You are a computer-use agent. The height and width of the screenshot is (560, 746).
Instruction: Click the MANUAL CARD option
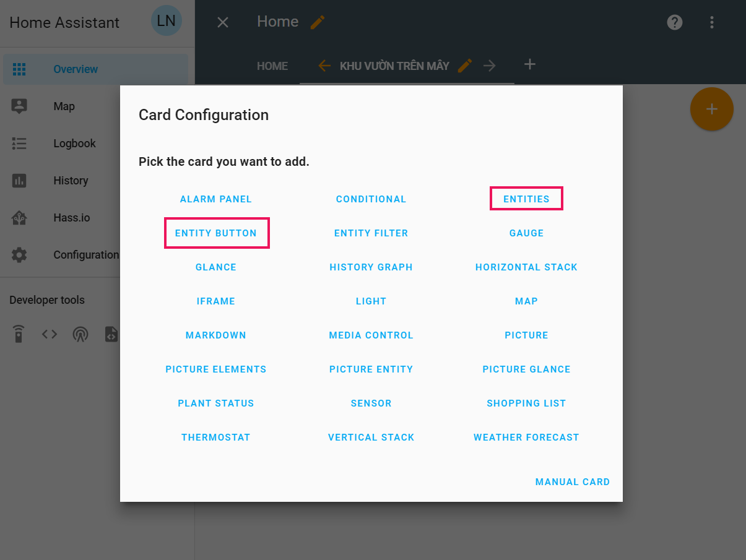click(x=573, y=482)
